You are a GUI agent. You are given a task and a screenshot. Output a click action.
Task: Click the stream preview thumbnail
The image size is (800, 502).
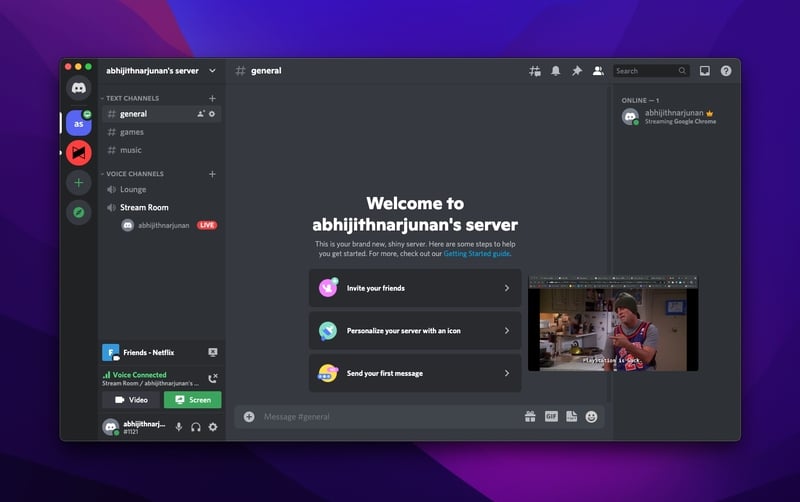click(613, 323)
